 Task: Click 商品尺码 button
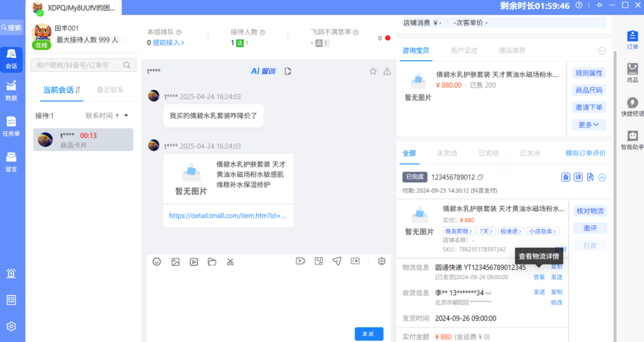pos(589,90)
